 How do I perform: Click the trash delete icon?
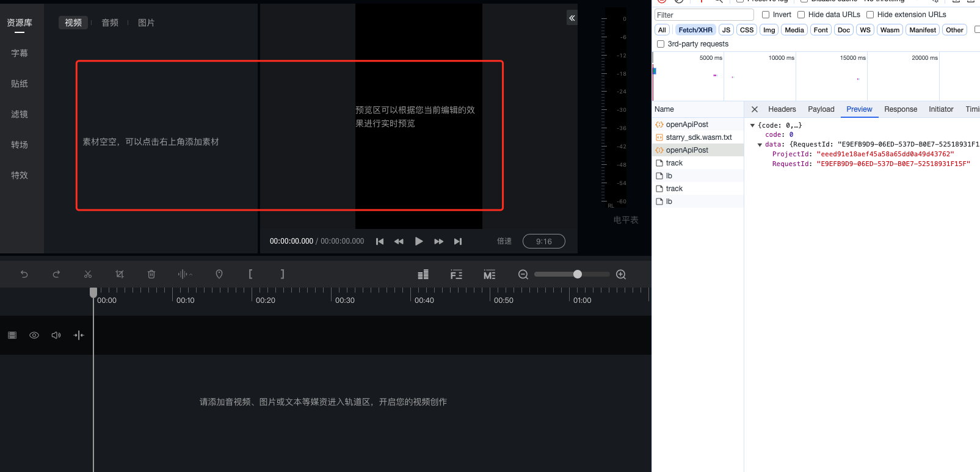tap(151, 274)
